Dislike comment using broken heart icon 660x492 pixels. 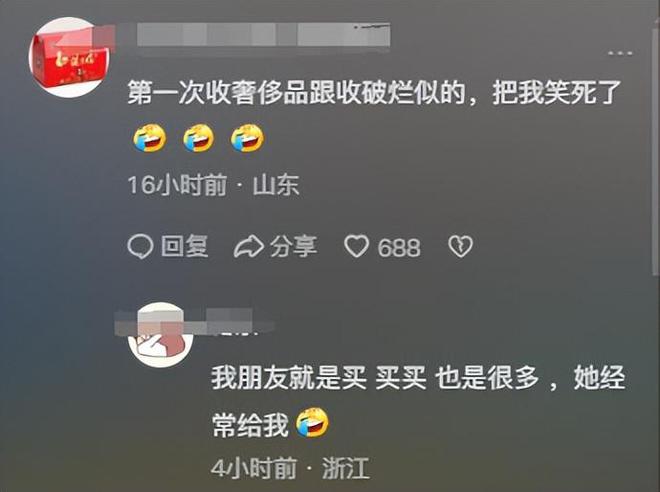click(x=460, y=246)
